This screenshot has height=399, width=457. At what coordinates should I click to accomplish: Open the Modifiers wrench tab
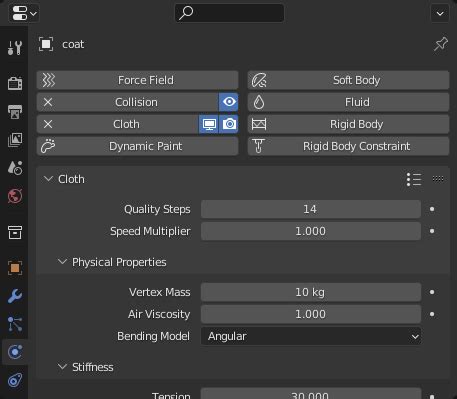15,296
